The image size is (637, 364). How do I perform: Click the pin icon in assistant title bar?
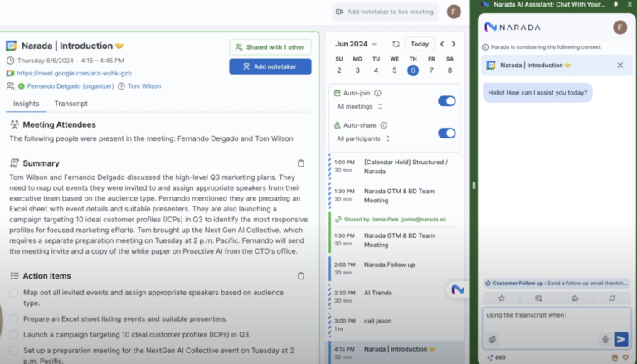(615, 4)
